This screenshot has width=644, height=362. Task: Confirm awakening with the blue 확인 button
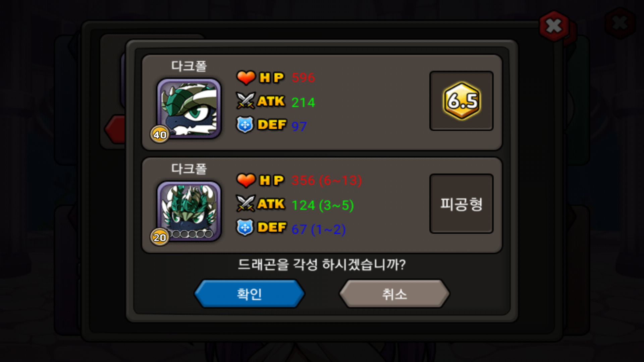coord(249,294)
